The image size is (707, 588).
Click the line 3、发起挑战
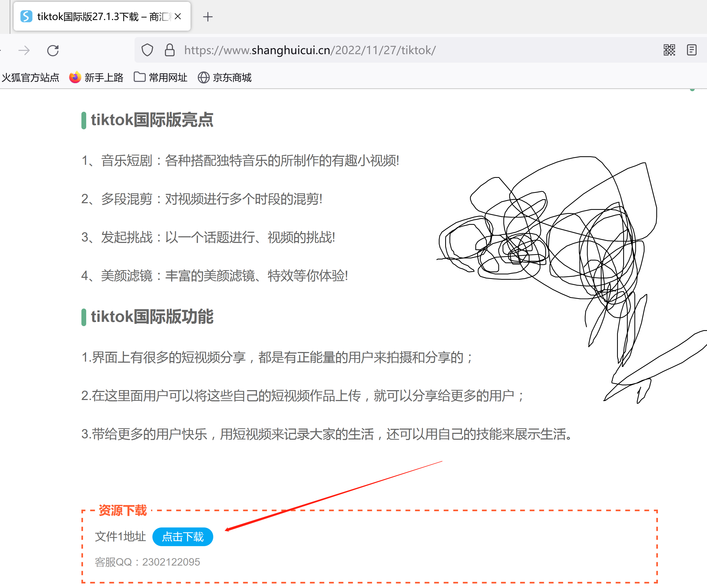pos(208,237)
